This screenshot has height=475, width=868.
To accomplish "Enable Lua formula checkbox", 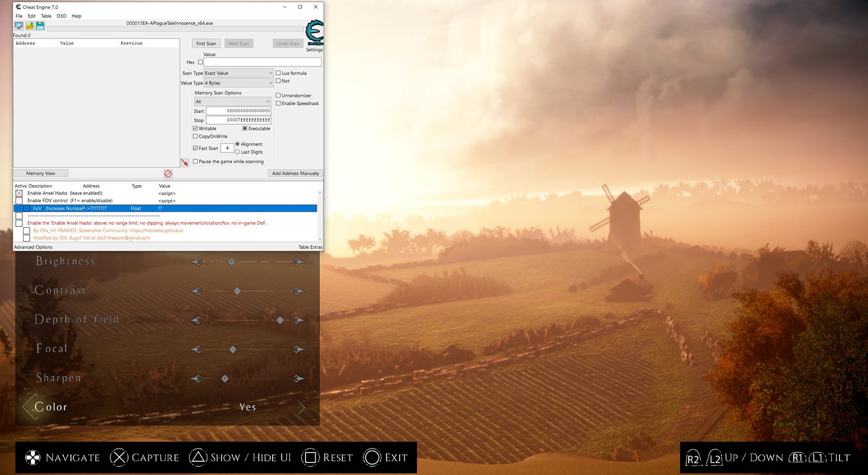I will click(x=278, y=73).
